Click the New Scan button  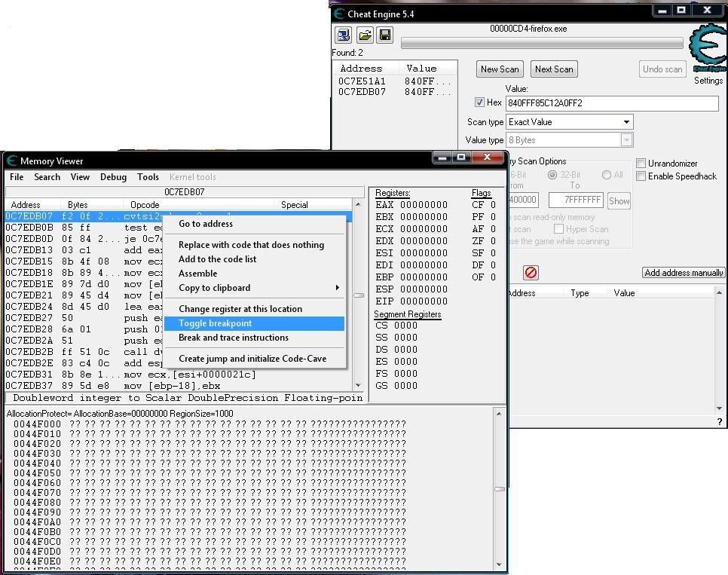click(500, 69)
